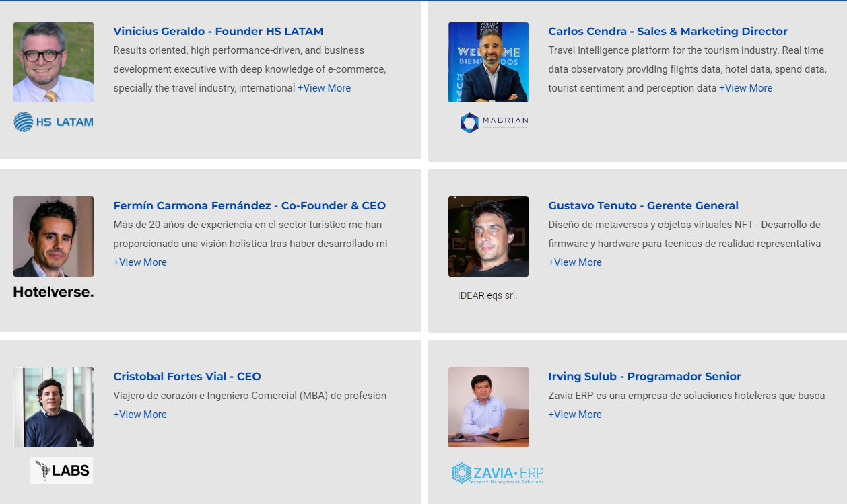The width and height of the screenshot is (847, 504).
Task: Click the Mabrian company logo
Action: [494, 122]
